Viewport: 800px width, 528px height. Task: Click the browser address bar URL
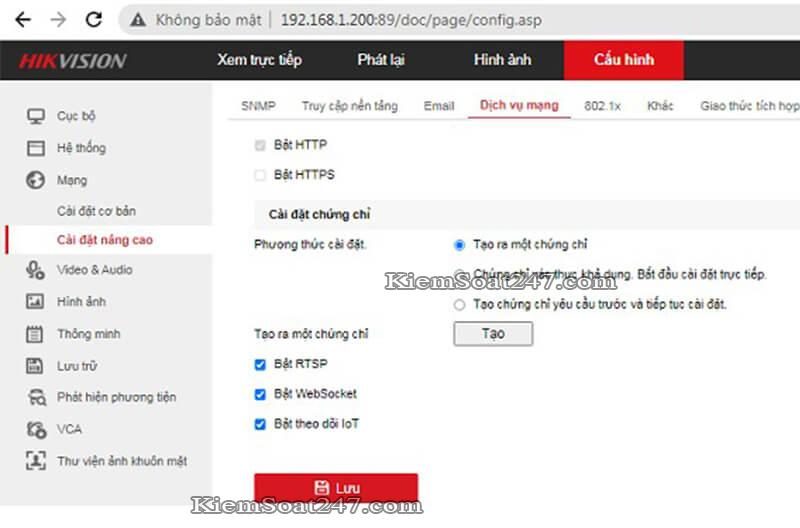[x=411, y=20]
